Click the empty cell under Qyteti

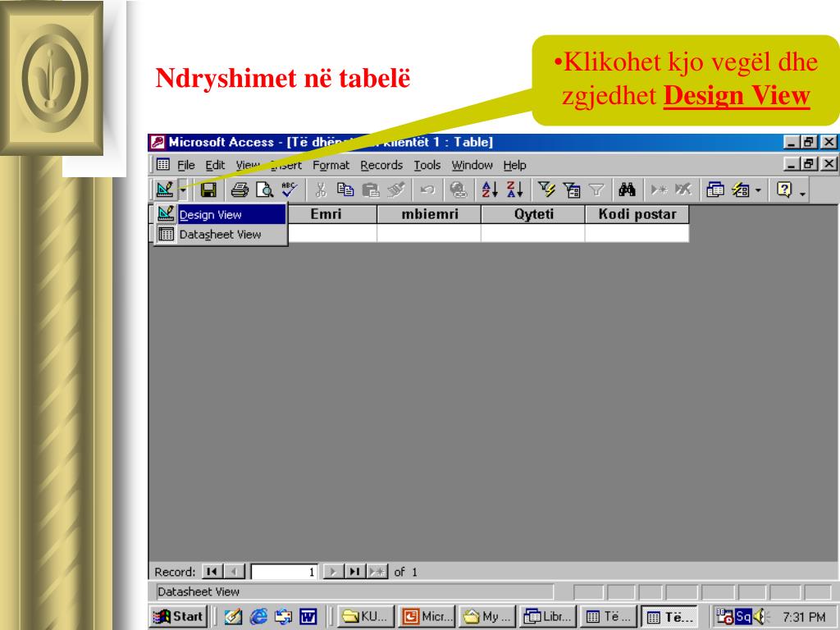click(x=533, y=233)
